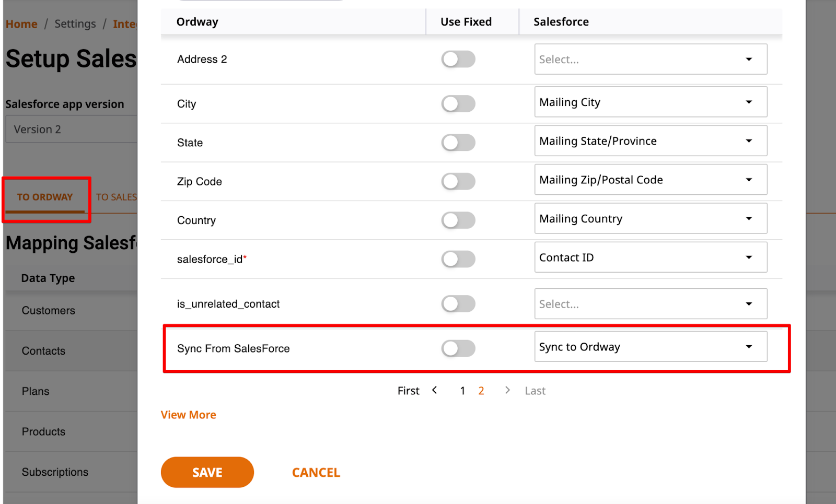The image size is (836, 504).
Task: Go to page 1
Action: 462,391
